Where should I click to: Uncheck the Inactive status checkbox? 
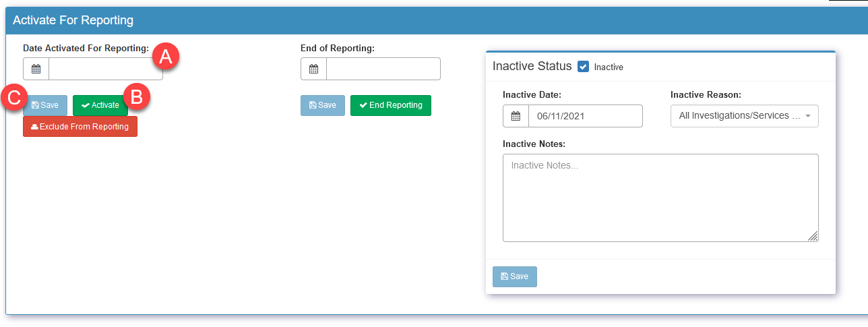tap(584, 67)
